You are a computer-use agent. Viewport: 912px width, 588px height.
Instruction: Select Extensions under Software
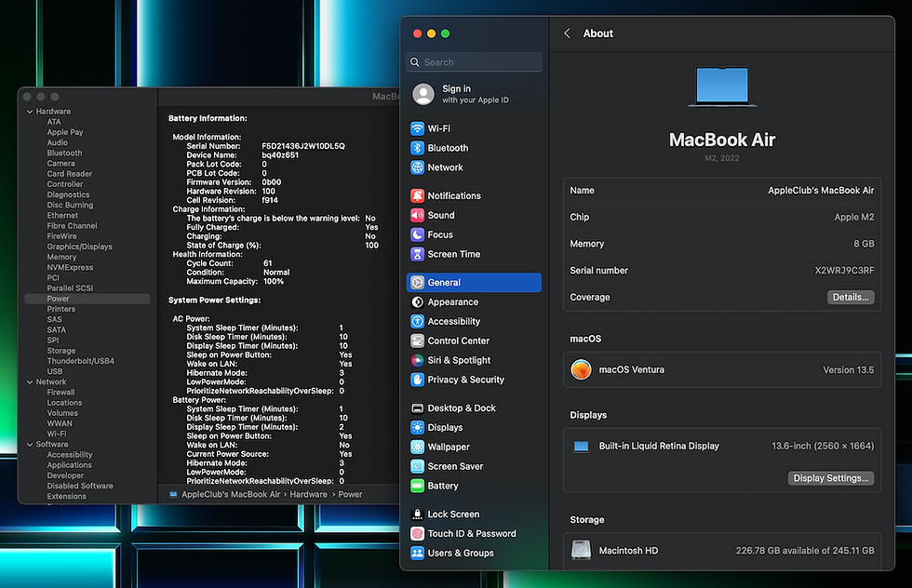[x=67, y=497]
